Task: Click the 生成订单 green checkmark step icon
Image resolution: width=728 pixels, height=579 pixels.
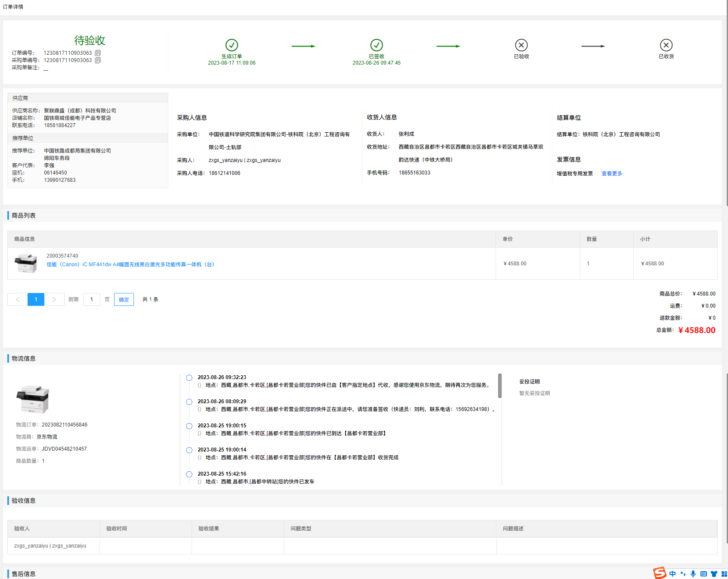Action: (232, 45)
